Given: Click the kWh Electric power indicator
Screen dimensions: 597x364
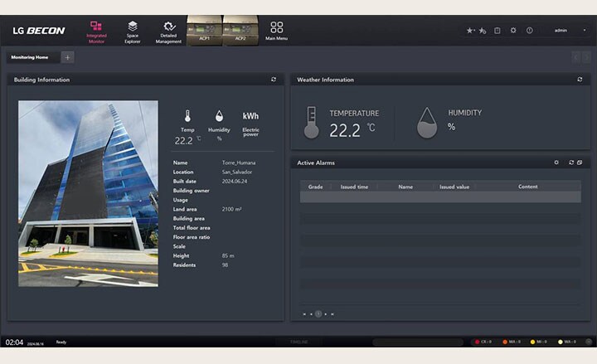Looking at the screenshot, I should click(x=250, y=124).
